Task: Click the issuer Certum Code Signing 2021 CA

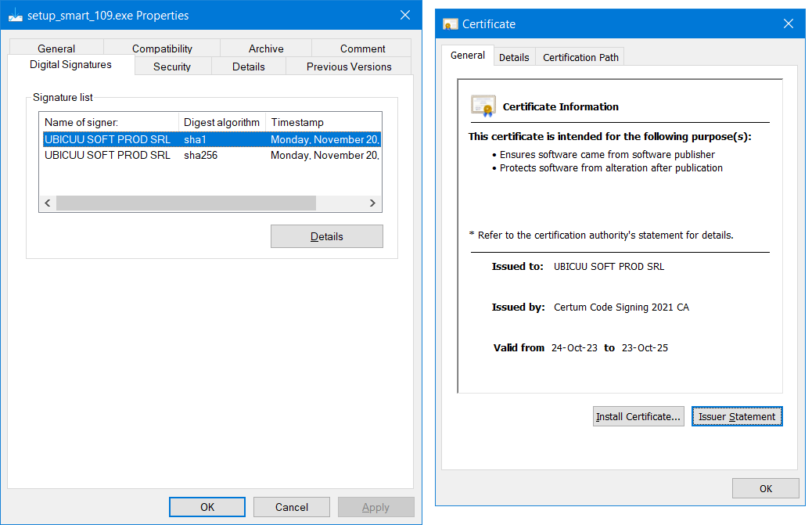Action: (x=621, y=307)
